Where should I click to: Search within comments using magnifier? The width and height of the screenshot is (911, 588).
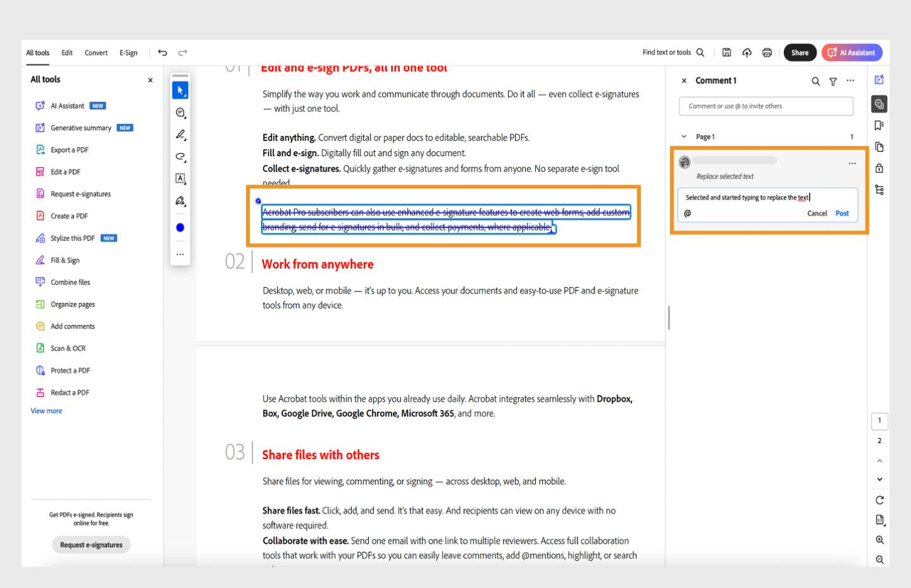(x=815, y=81)
